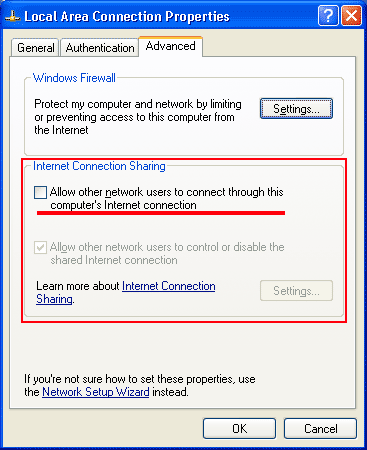367x450 pixels.
Task: Confirm changes with the OK button
Action: [239, 429]
